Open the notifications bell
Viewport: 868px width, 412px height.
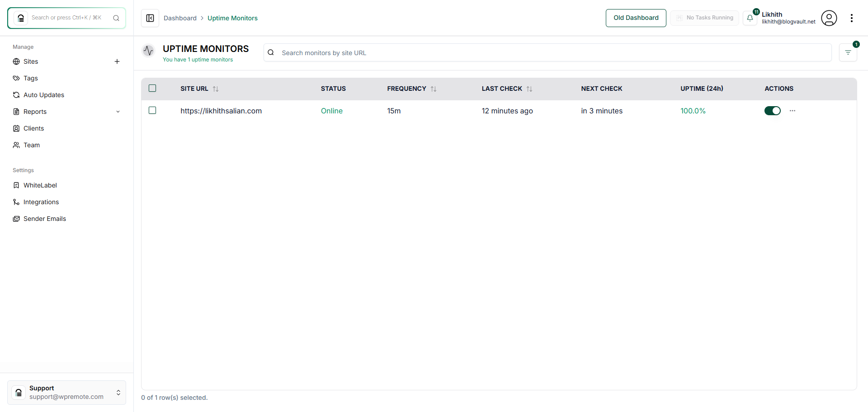tap(750, 18)
